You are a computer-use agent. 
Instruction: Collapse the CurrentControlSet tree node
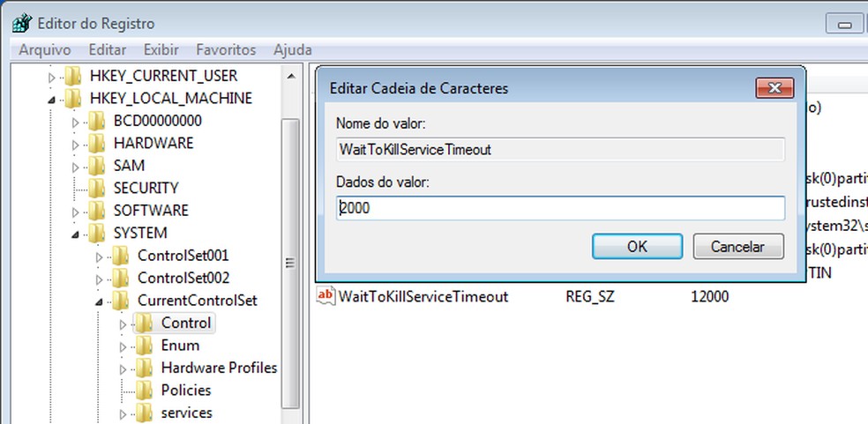point(100,301)
